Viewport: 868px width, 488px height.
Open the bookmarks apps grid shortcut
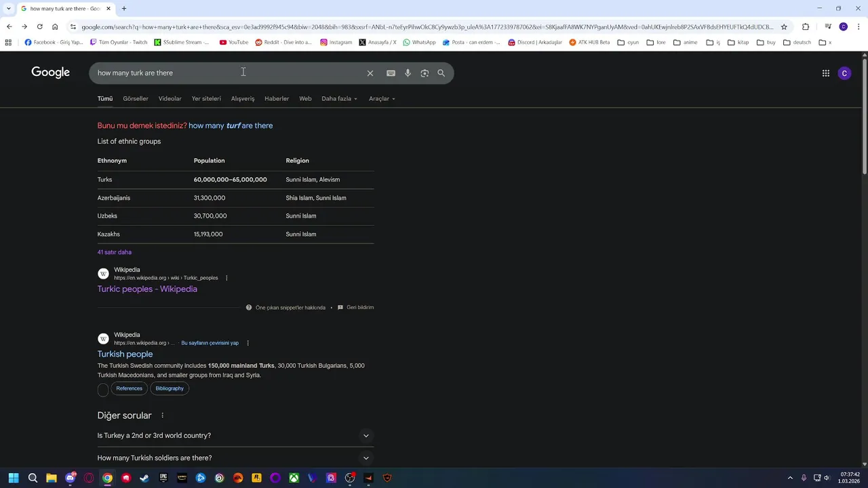tap(8, 42)
